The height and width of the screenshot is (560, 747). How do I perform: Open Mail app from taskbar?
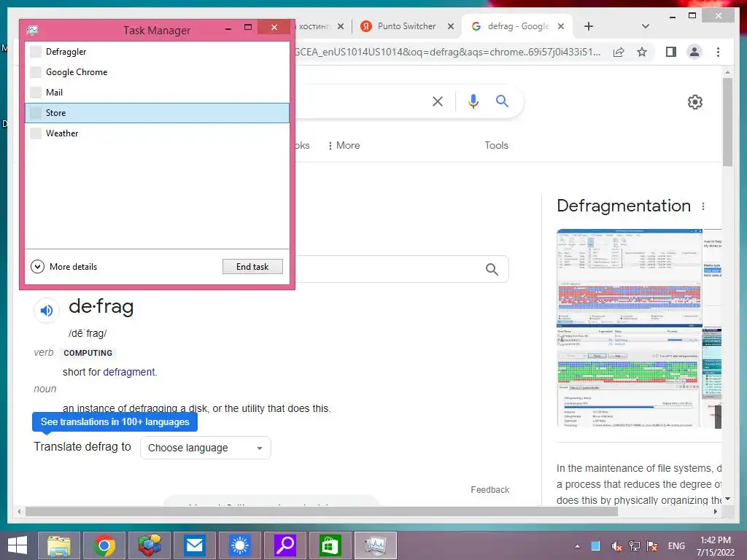tap(194, 545)
